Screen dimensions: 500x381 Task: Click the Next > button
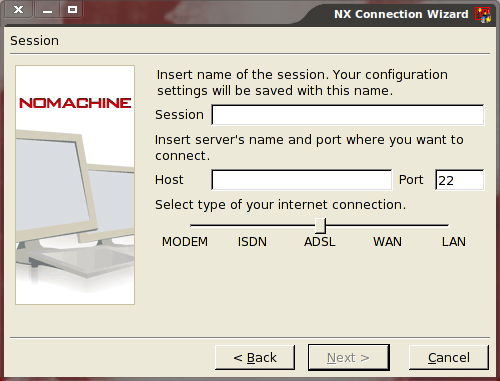pyautogui.click(x=349, y=358)
